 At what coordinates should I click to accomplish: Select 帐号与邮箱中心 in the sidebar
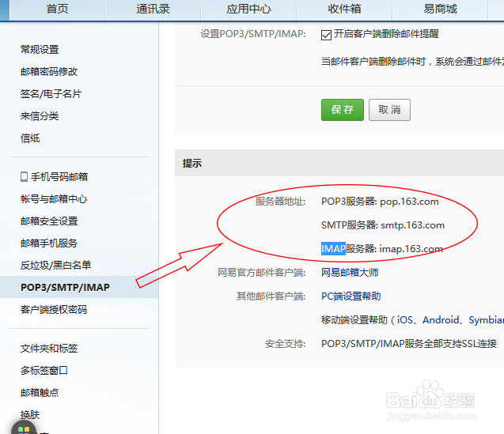pos(54,199)
